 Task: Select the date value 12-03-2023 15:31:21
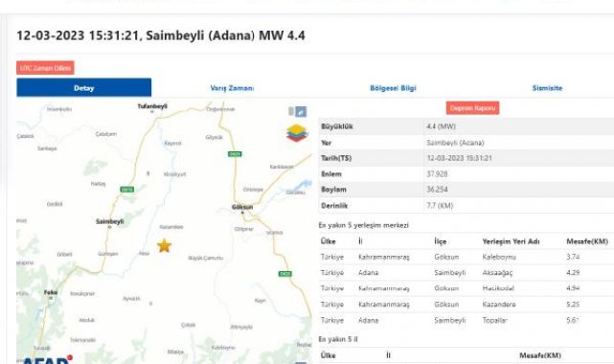[x=459, y=158]
